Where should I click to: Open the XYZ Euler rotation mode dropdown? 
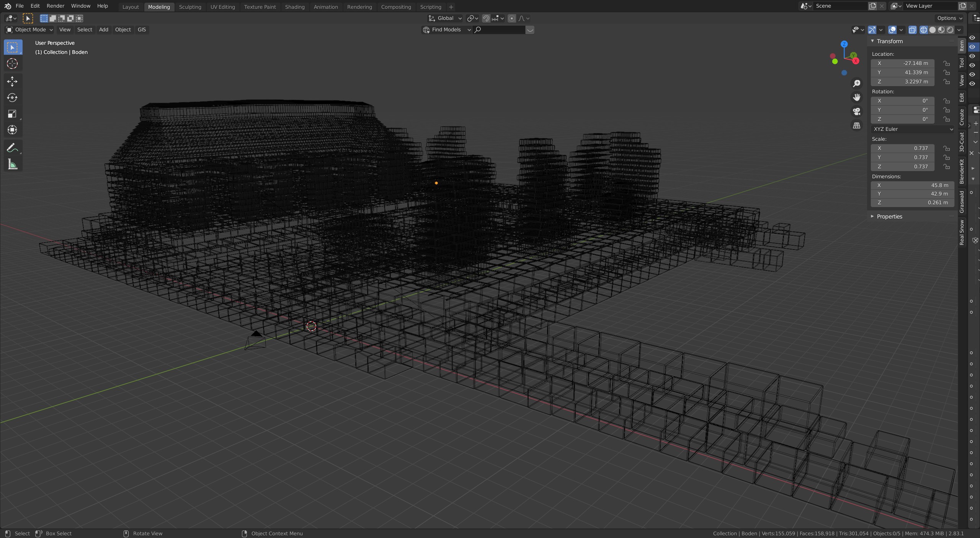913,129
